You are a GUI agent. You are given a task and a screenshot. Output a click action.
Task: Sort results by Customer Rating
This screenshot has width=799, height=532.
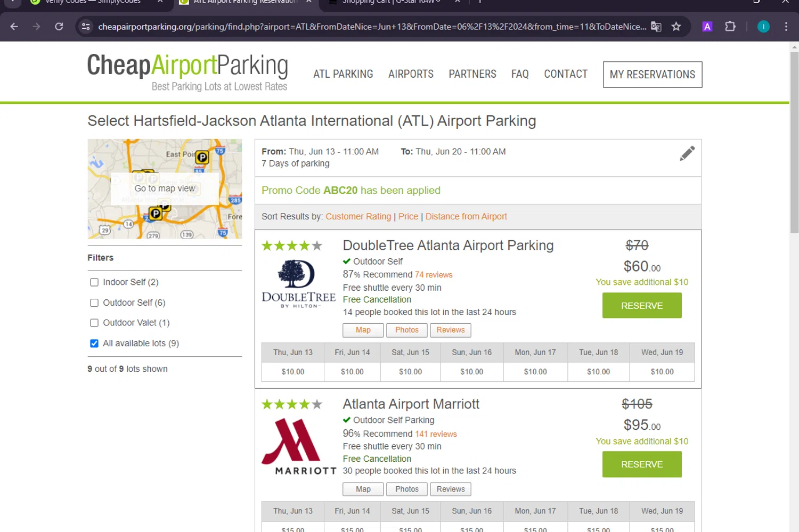pyautogui.click(x=358, y=217)
